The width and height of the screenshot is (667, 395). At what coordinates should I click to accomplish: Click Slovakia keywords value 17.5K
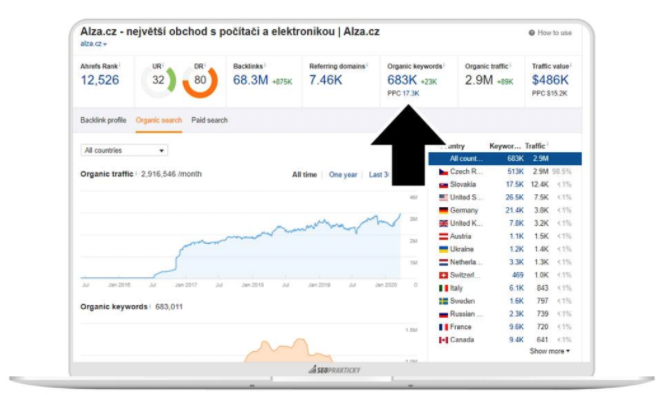click(514, 185)
